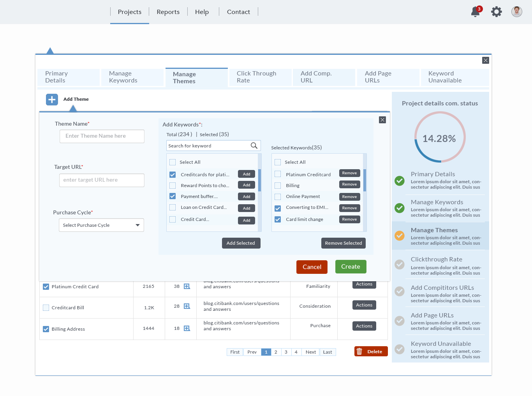Click the Remove Selected button
Image resolution: width=532 pixels, height=396 pixels.
tap(344, 243)
